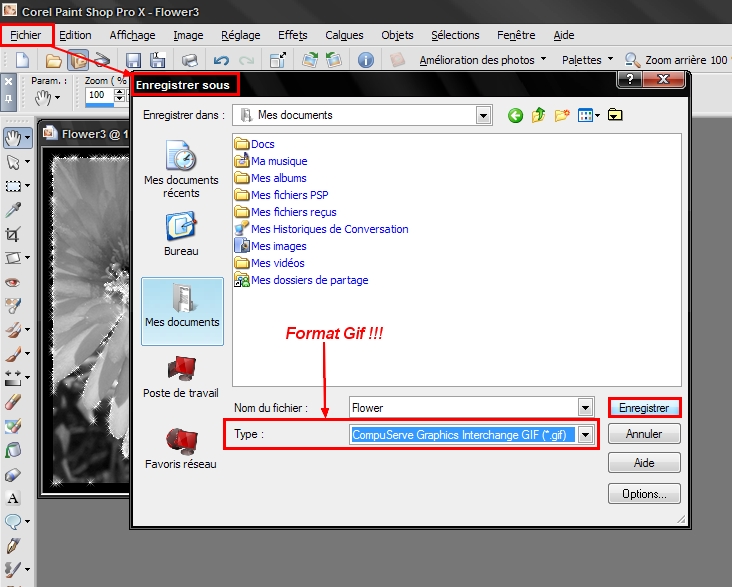
Task: Expand the Enregistrer dans folder dropdown
Action: pos(484,115)
